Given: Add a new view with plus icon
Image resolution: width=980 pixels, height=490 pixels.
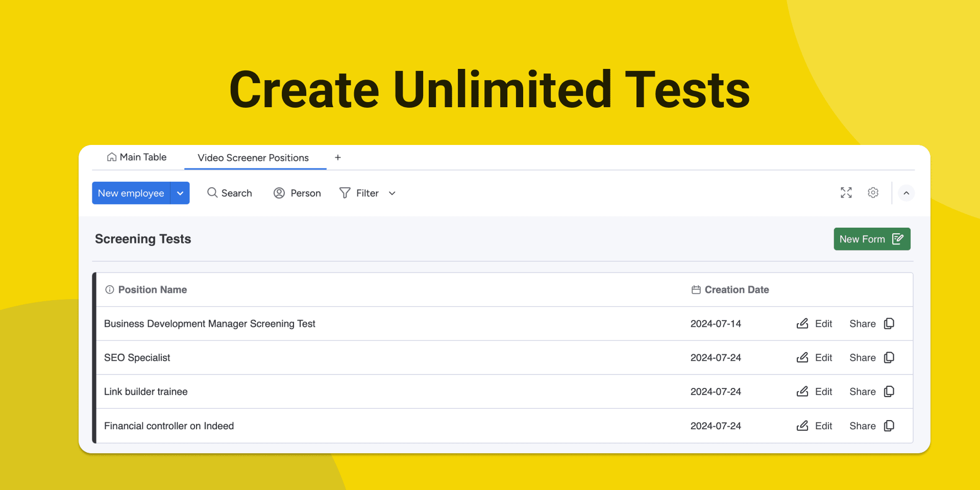Looking at the screenshot, I should 338,158.
